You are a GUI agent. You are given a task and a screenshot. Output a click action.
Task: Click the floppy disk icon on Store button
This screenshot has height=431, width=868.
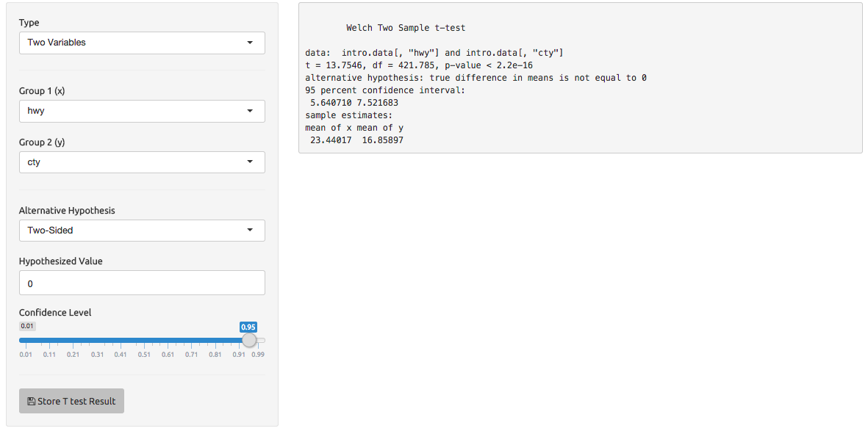point(31,401)
